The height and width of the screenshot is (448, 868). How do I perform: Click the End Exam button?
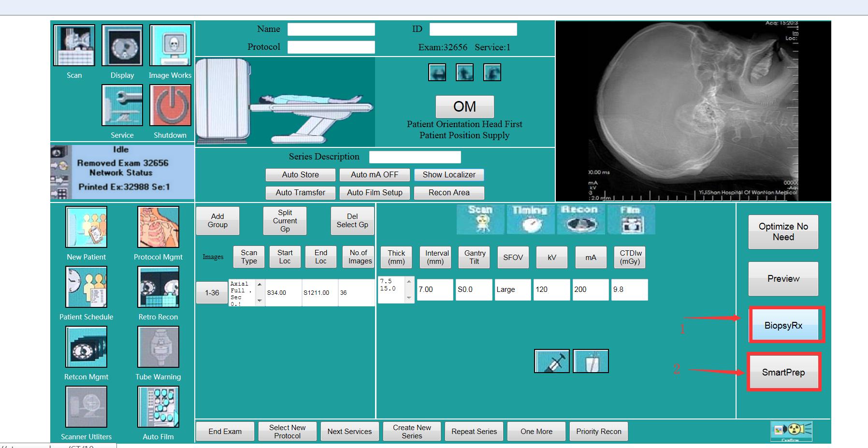coord(225,431)
